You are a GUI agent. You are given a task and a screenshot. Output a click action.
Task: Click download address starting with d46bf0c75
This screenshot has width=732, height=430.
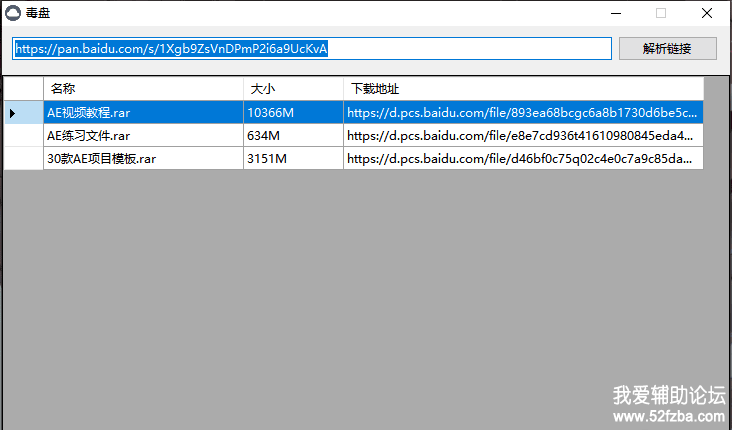tap(523, 159)
